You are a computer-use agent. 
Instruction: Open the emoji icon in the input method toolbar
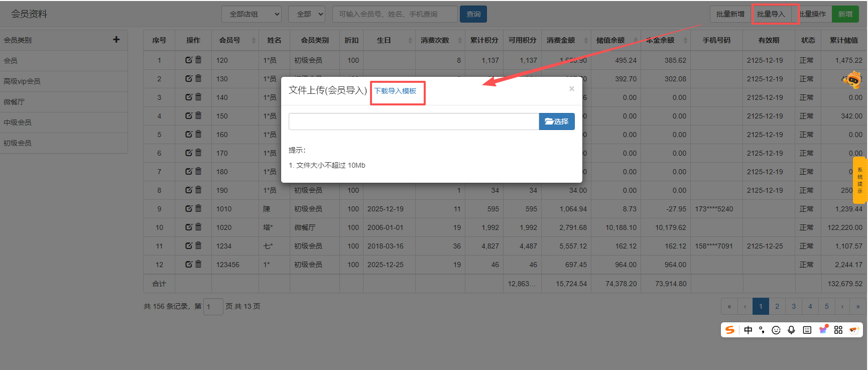coord(776,330)
